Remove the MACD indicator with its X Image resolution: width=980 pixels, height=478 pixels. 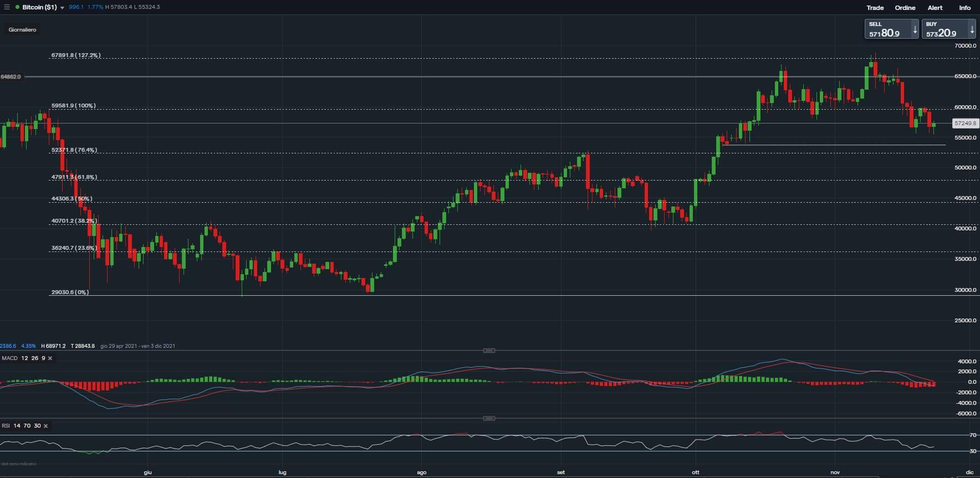50,358
